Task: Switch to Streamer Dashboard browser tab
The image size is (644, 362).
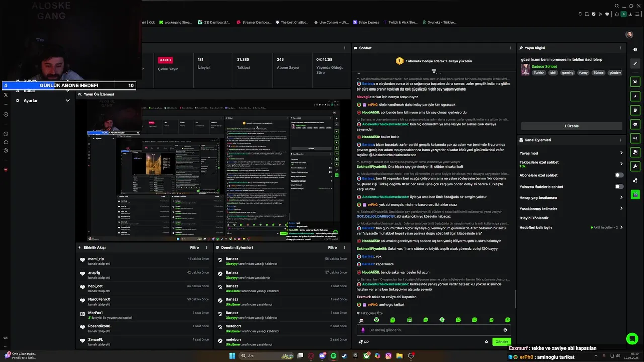Action: pyautogui.click(x=254, y=22)
